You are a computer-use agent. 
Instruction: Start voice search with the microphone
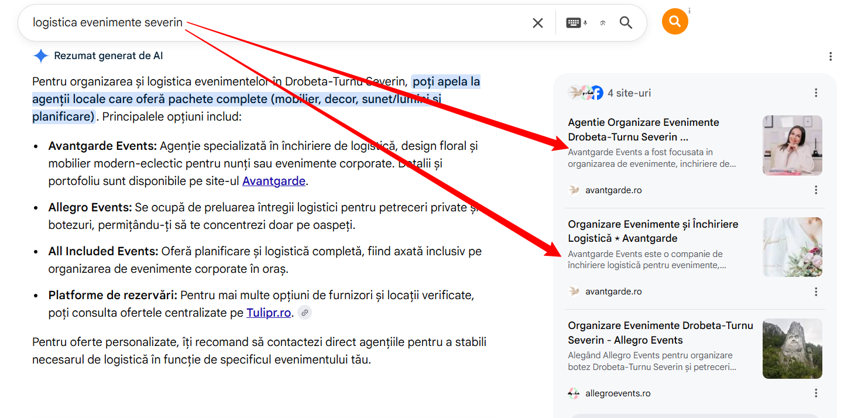[585, 23]
